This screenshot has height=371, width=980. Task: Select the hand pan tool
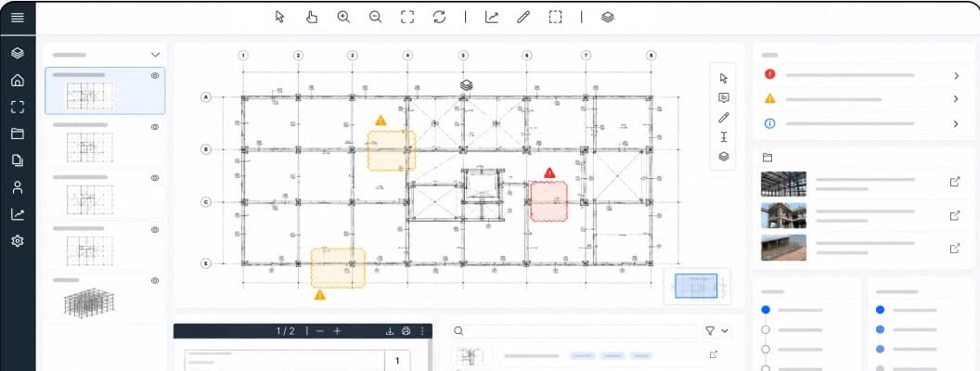click(311, 17)
